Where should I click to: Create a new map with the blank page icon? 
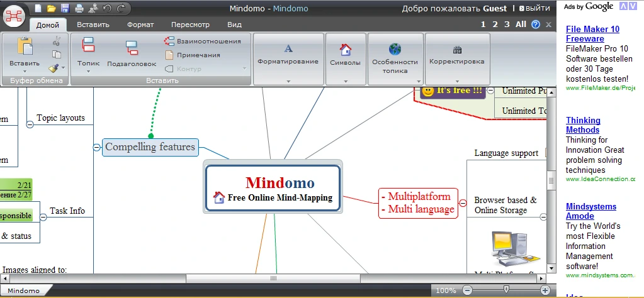point(38,8)
